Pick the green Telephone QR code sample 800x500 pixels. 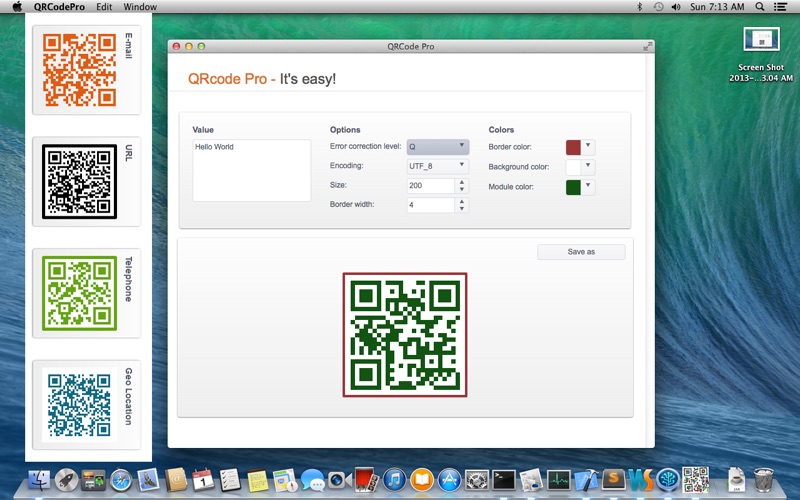coord(79,293)
